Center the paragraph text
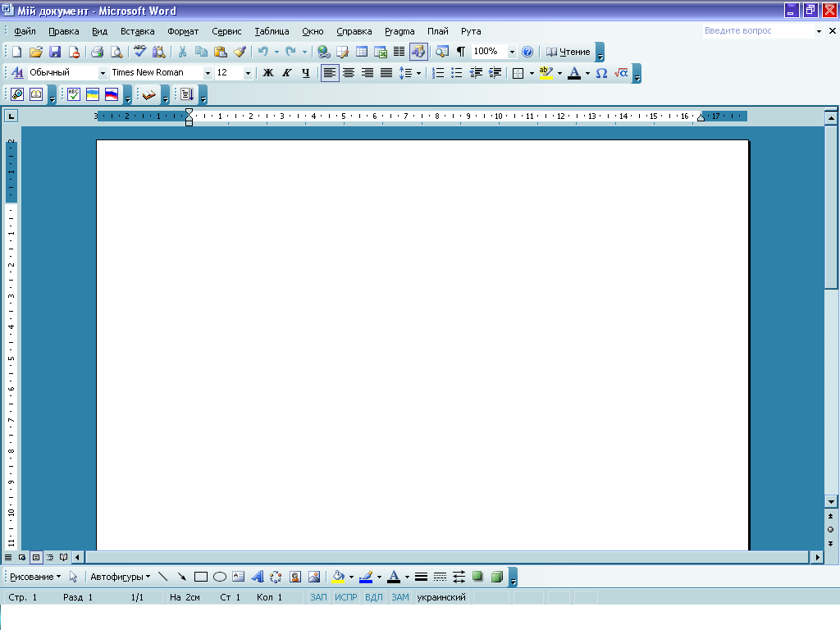 [348, 73]
